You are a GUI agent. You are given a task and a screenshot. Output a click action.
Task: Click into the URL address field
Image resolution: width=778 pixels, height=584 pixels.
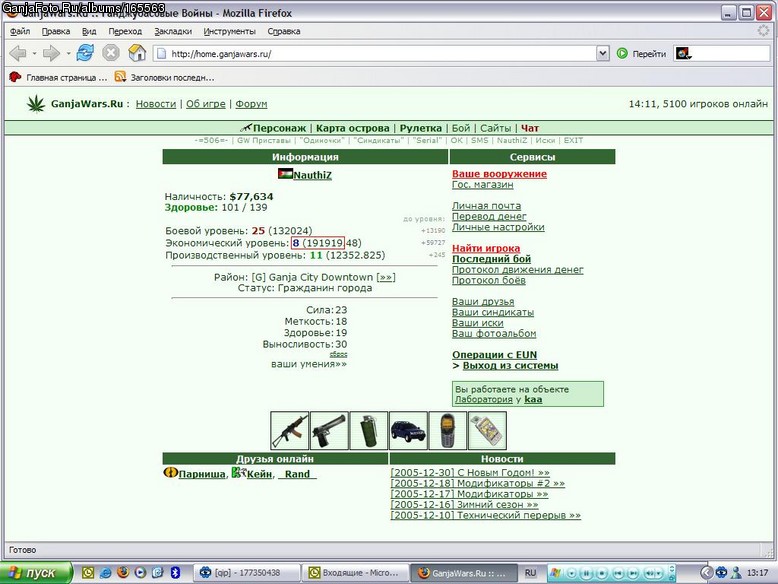(x=376, y=53)
